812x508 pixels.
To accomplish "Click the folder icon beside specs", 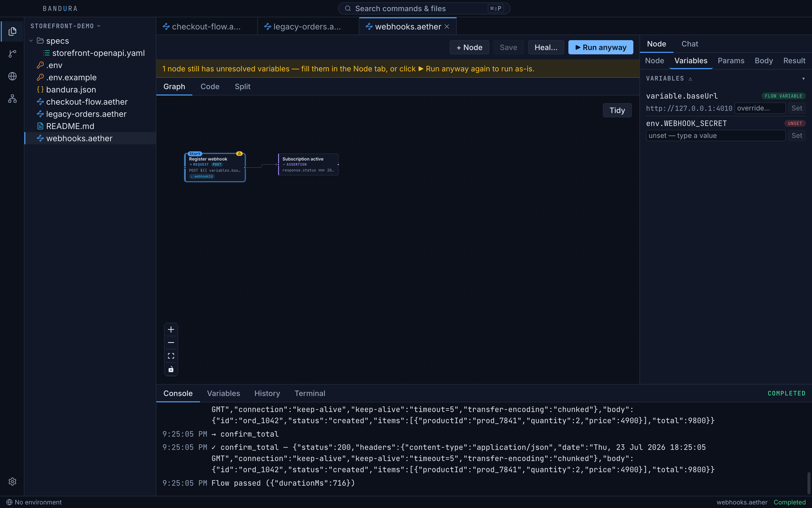I will (x=40, y=41).
